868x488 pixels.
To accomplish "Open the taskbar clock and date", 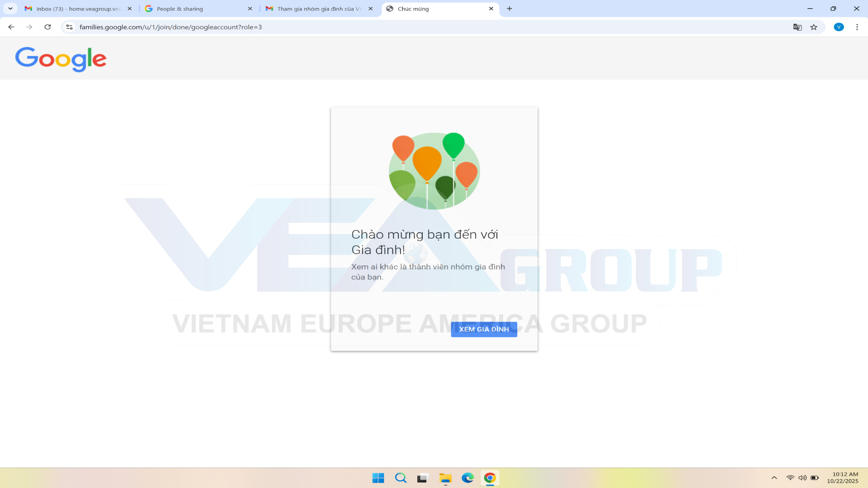I will (x=843, y=478).
